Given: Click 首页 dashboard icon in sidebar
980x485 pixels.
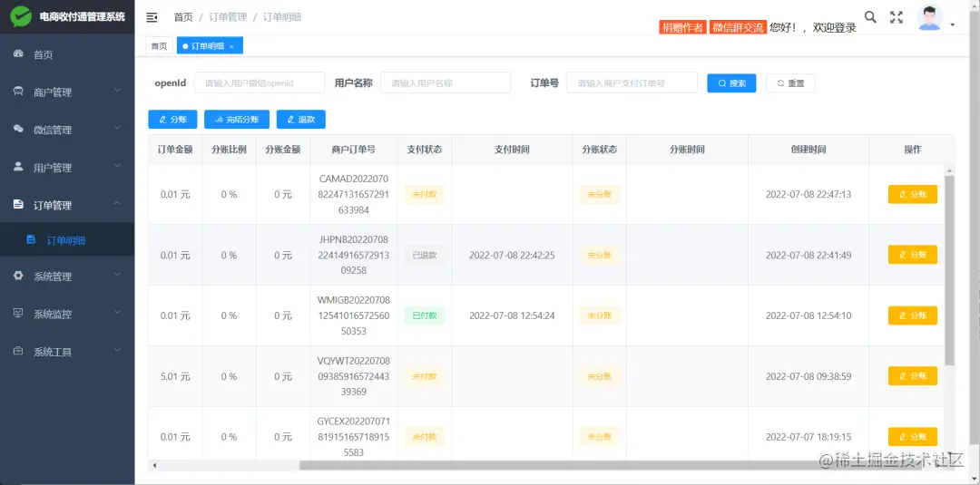Looking at the screenshot, I should tap(18, 54).
